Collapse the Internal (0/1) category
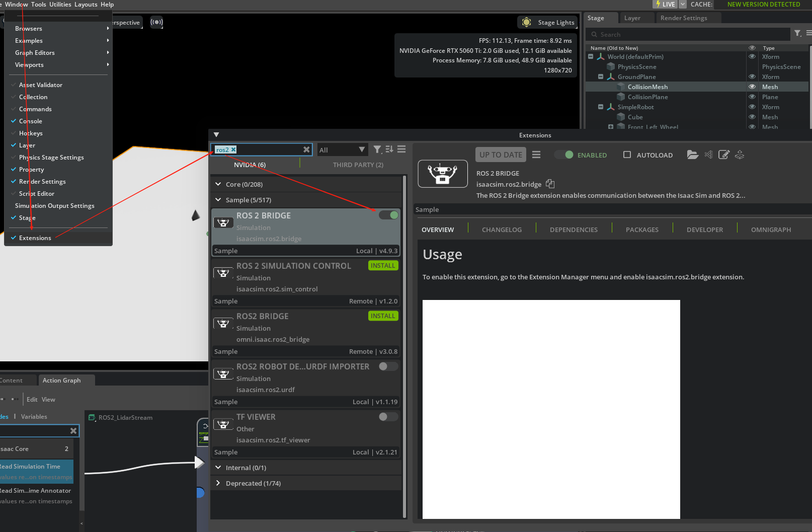812x532 pixels. [x=218, y=468]
